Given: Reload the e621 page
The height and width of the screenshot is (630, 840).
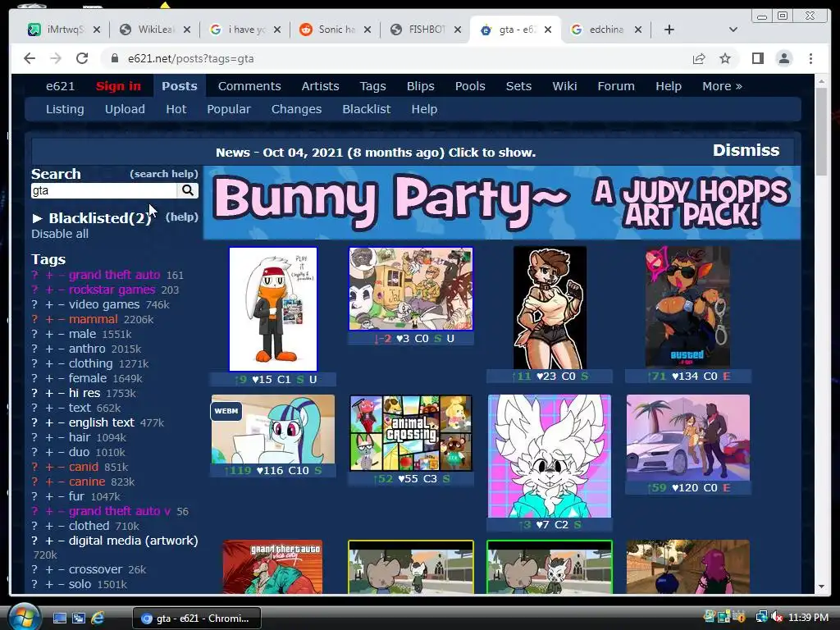Looking at the screenshot, I should [82, 58].
